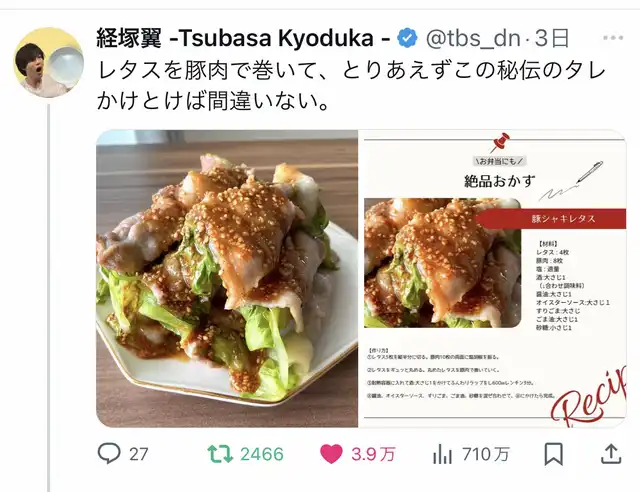Click the blue verified badge
The image size is (640, 492).
(x=407, y=38)
